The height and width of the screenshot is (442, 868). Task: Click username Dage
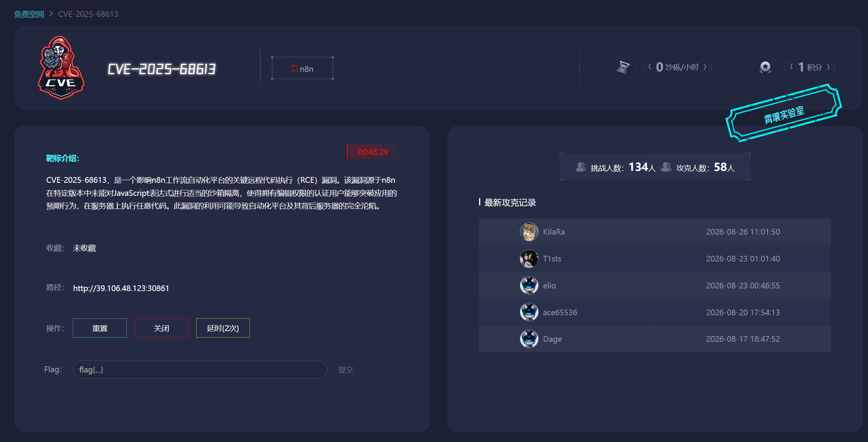click(552, 339)
